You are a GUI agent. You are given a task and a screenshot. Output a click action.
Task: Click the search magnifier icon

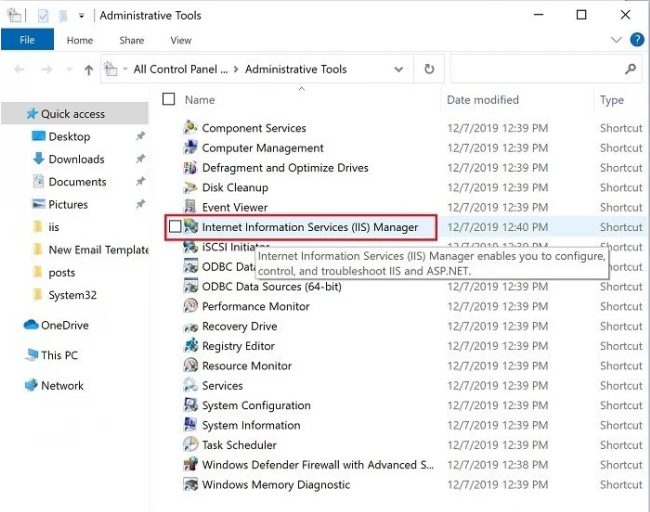630,69
